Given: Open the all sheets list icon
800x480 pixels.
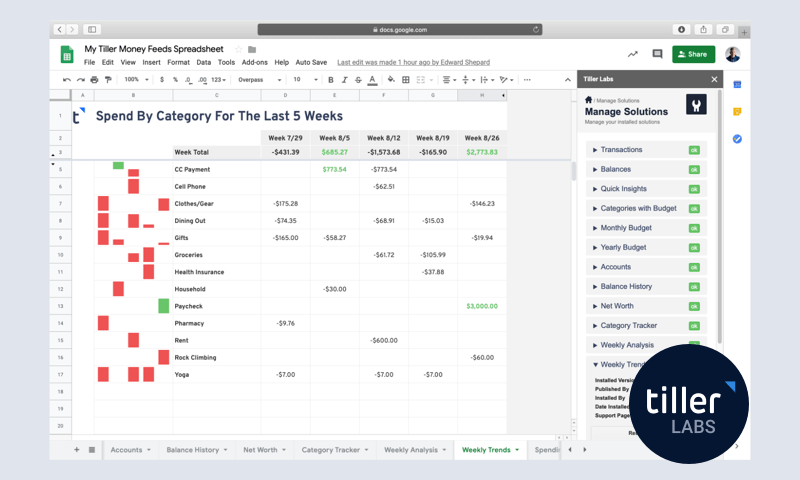Looking at the screenshot, I should (x=92, y=450).
